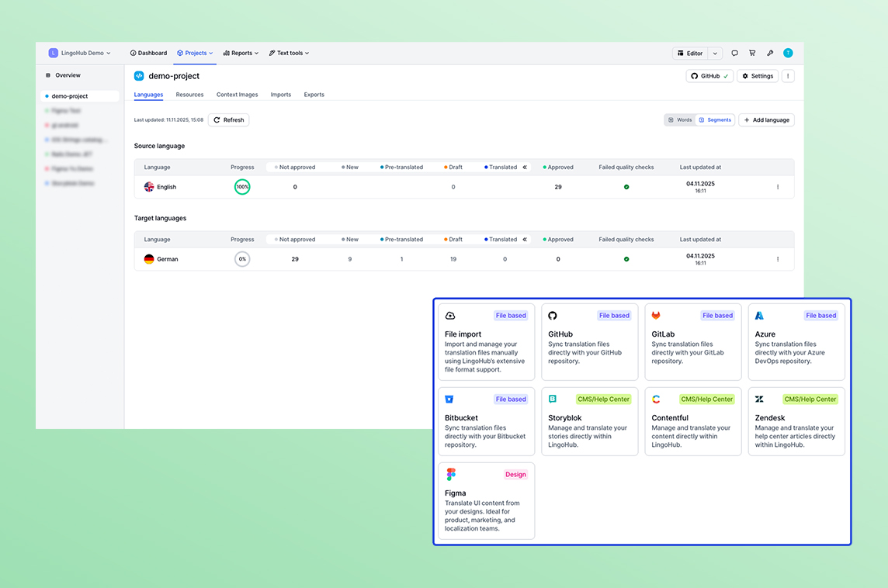Click the German 0% progress circle
Viewport: 888px width, 588px height.
242,259
